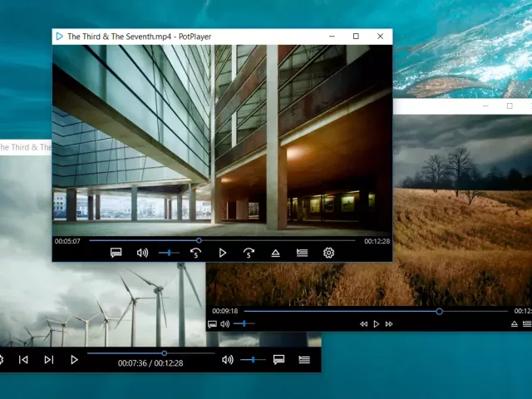Viewport: 532px width, 399px height.
Task: Rewind 5 seconds in the front player
Action: point(195,253)
